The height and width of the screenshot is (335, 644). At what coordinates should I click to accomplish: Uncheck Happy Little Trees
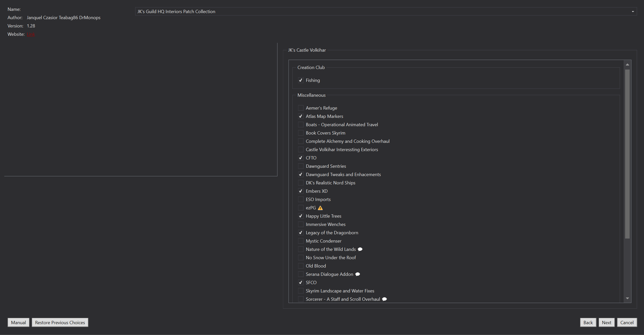coord(301,216)
